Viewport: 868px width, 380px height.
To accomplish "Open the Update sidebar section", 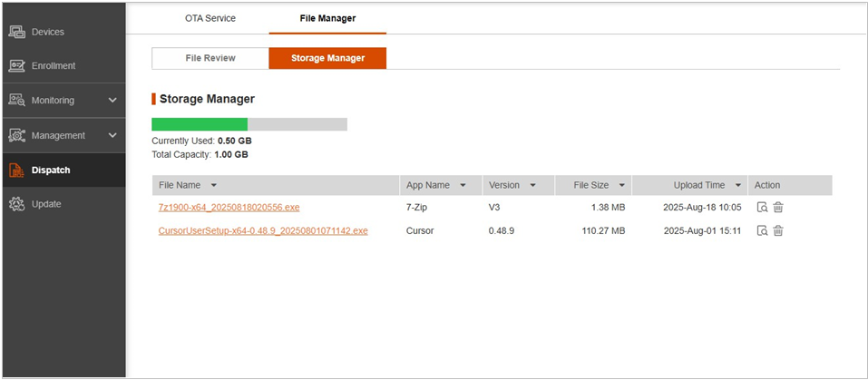I will point(63,204).
